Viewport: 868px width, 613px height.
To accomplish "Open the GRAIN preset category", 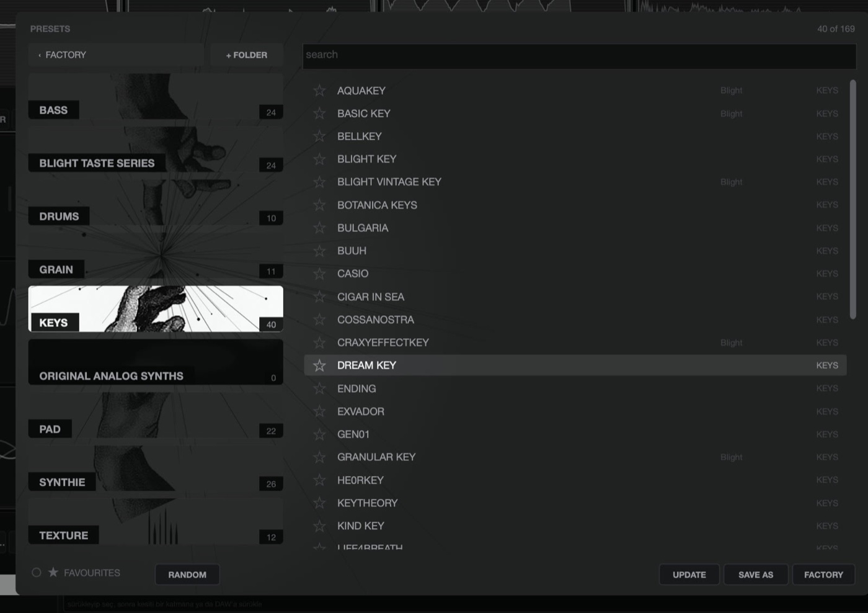I will coord(156,256).
